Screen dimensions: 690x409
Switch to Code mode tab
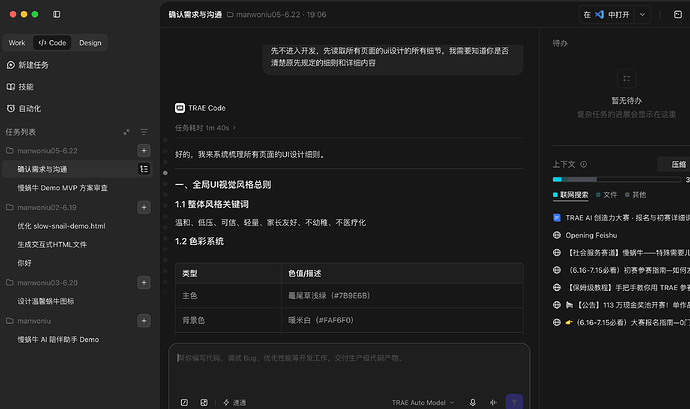coord(52,43)
